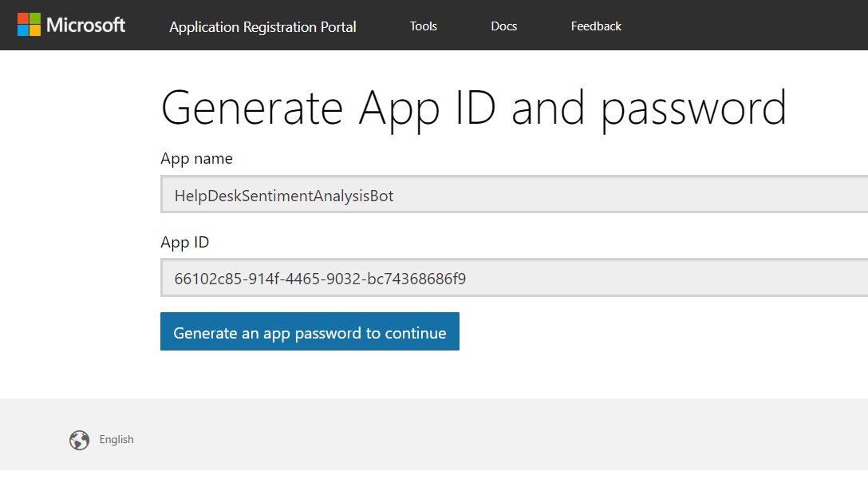
Task: Open the Docs menu item
Action: [503, 26]
